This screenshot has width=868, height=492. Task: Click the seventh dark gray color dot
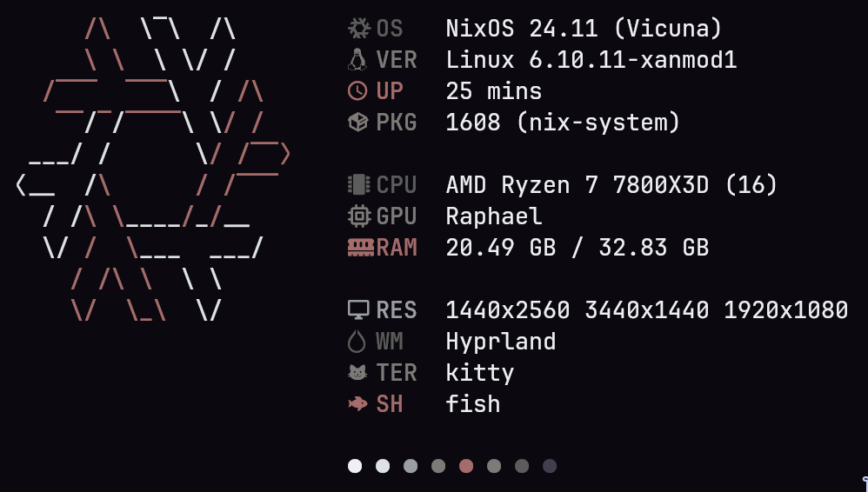(522, 466)
